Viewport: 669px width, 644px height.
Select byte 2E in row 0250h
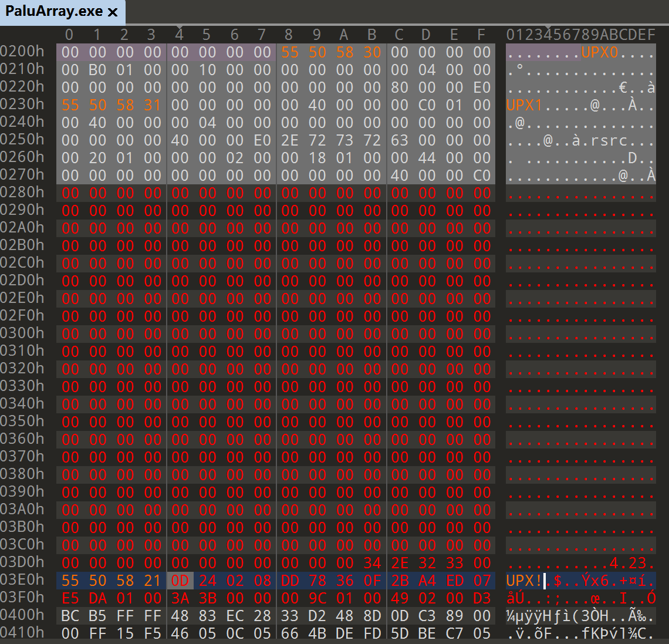tap(290, 140)
